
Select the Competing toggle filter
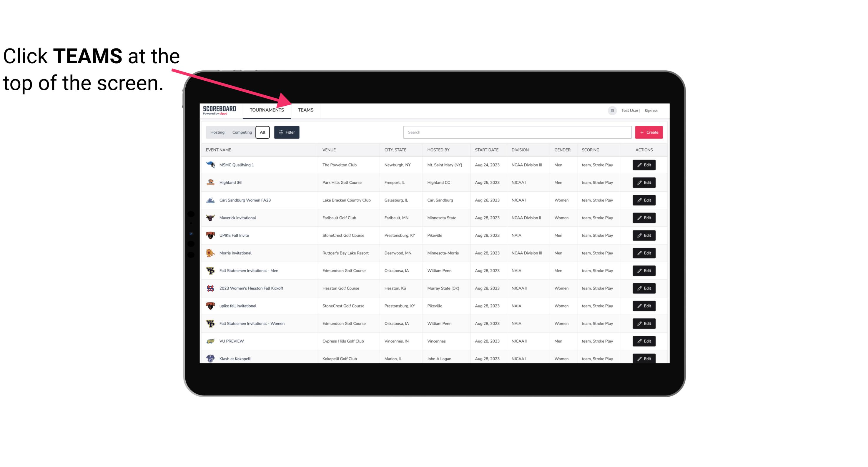pyautogui.click(x=241, y=132)
